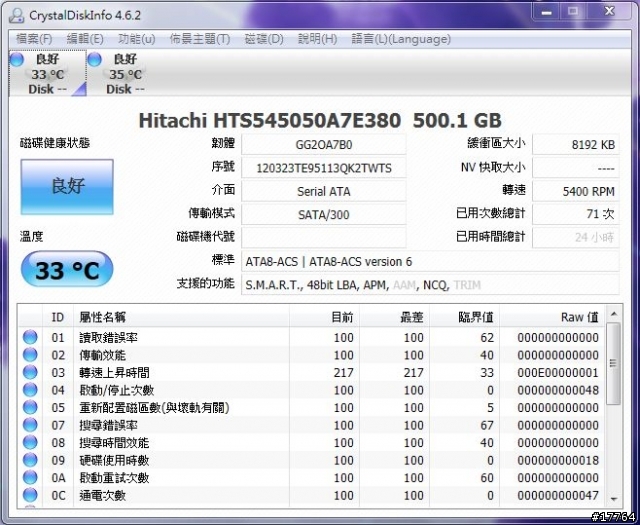Click the blue 良好 health status button
This screenshot has height=525, width=640.
(x=67, y=187)
